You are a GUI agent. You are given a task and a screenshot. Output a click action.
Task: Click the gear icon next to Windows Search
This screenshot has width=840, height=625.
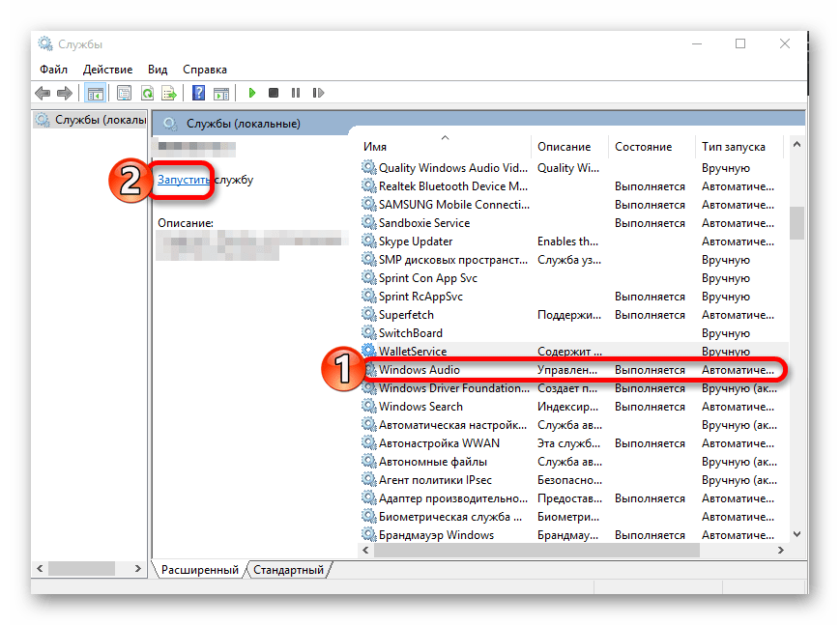point(368,406)
